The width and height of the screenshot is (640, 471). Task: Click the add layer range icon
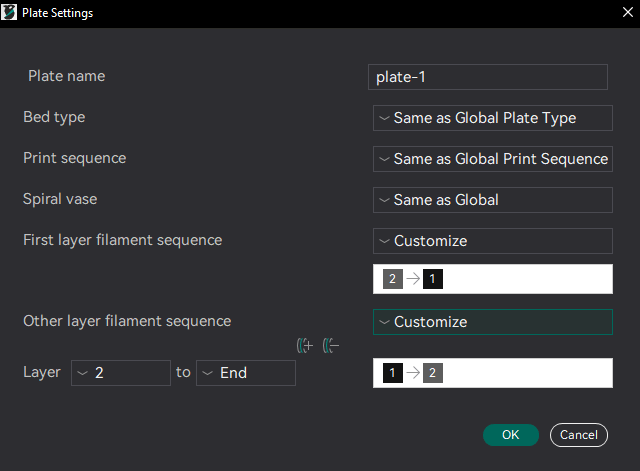[306, 346]
